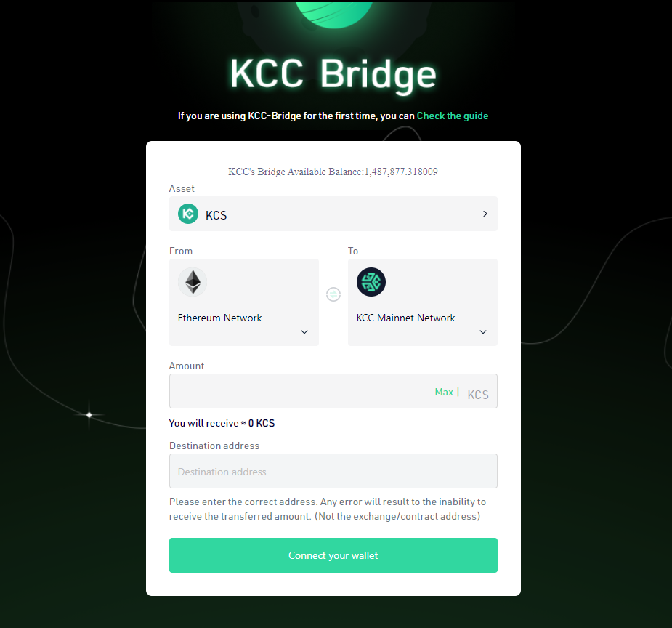
Task: Expand the KCC Mainnet Network dropdown arrow
Action: 483,331
